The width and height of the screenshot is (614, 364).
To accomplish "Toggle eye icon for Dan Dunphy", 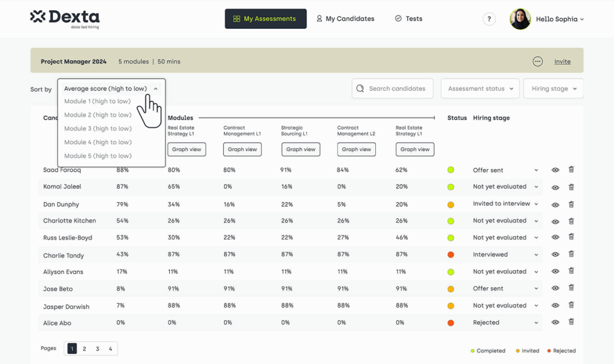I will (x=555, y=204).
